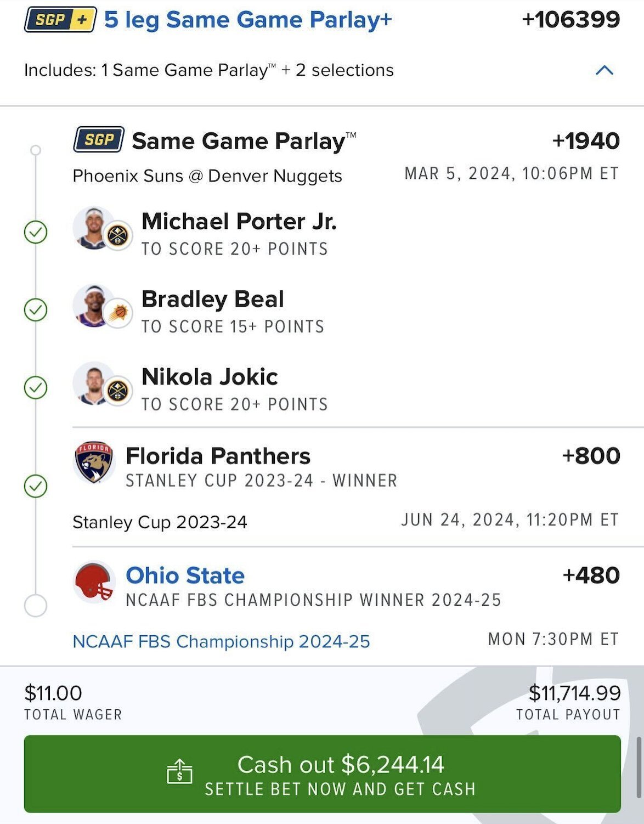Click the 5 leg Same Game Parlay+ title
This screenshot has height=824, width=644.
(x=248, y=20)
